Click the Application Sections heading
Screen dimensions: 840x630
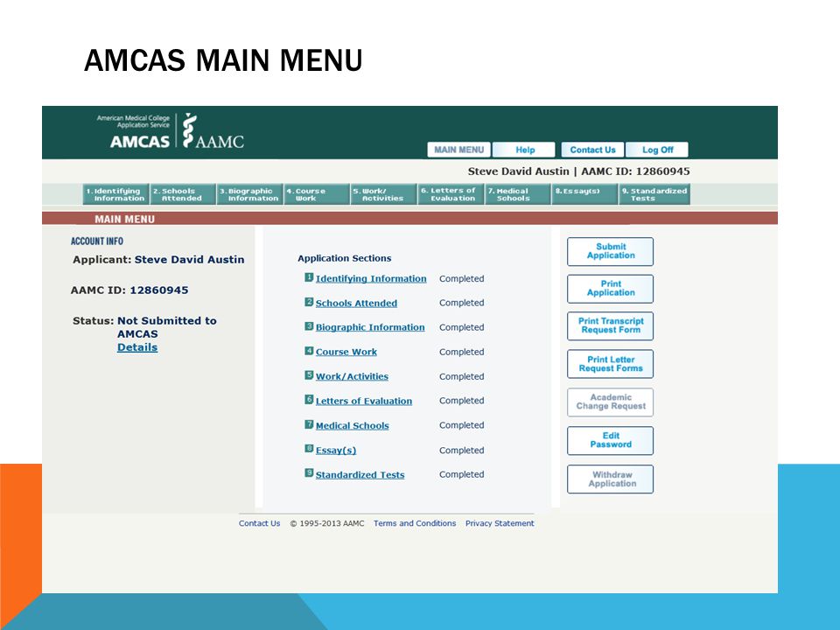(x=345, y=258)
